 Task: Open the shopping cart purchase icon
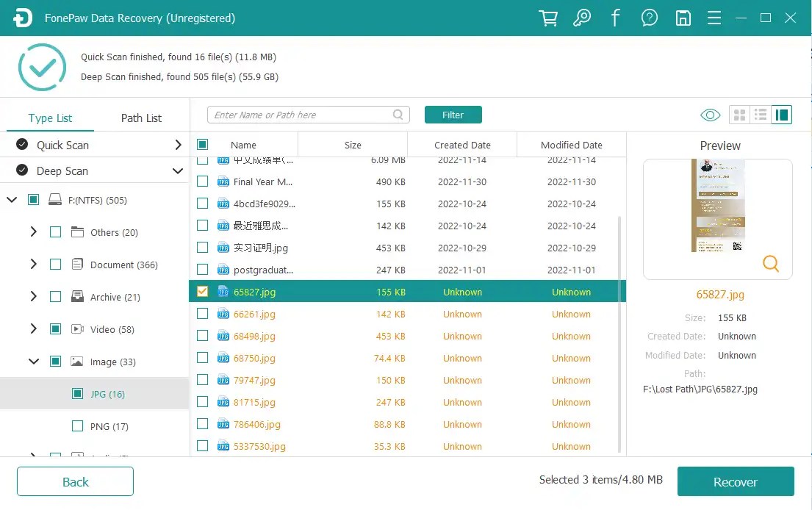pos(548,18)
